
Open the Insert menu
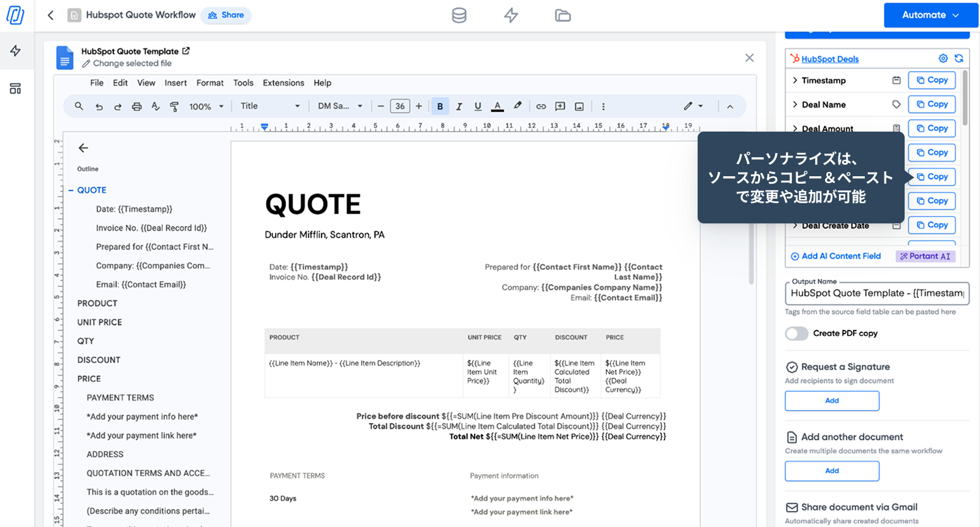[175, 83]
